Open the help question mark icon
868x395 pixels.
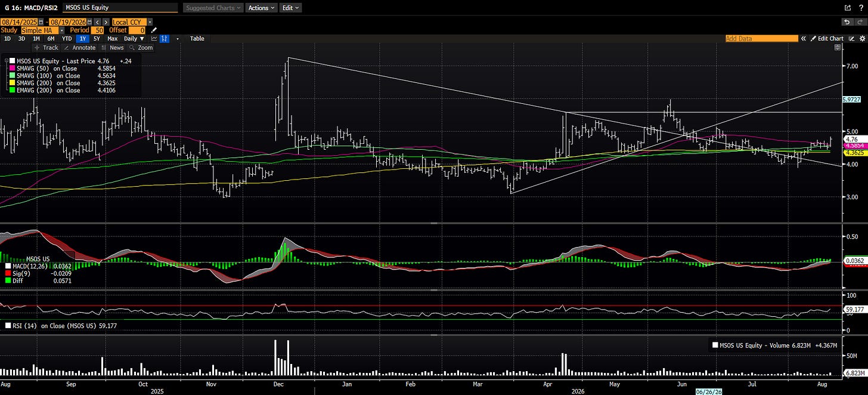860,8
